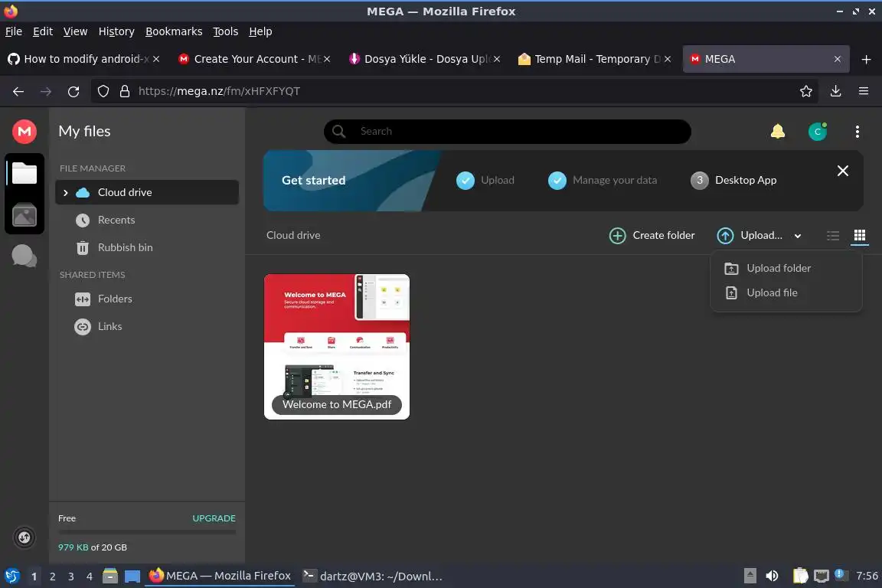Open the View menu

point(75,31)
